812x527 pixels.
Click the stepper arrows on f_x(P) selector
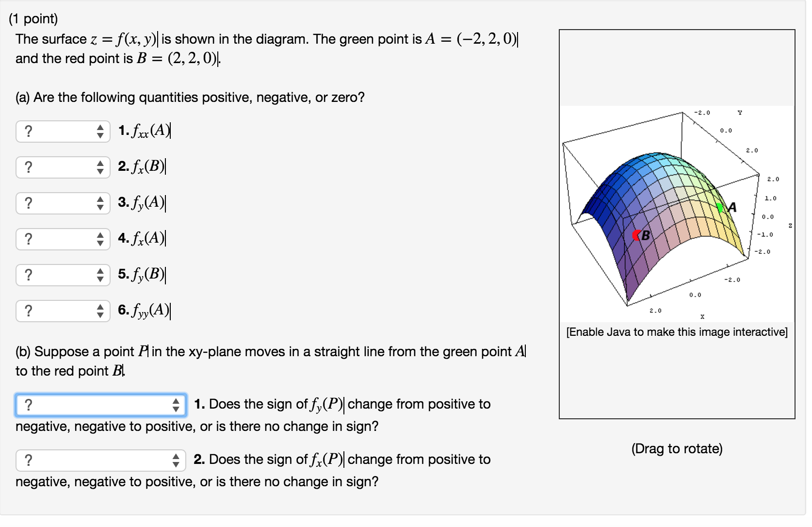pyautogui.click(x=176, y=461)
